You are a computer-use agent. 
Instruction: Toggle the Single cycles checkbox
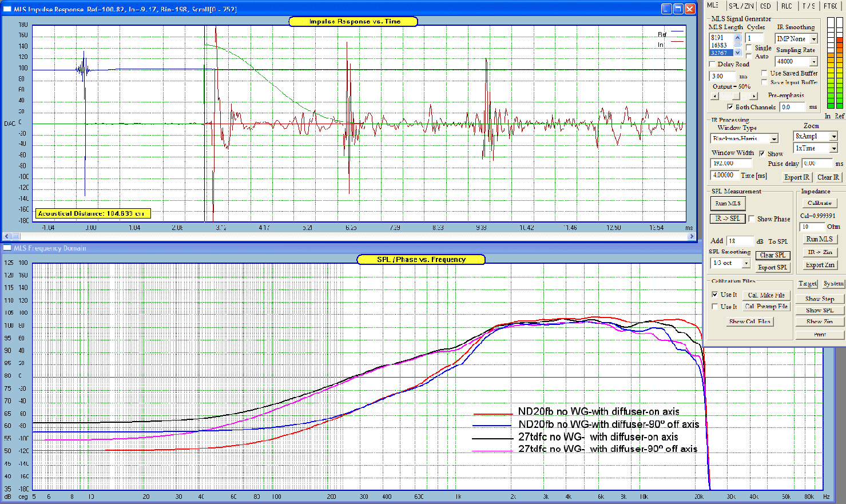pyautogui.click(x=749, y=47)
